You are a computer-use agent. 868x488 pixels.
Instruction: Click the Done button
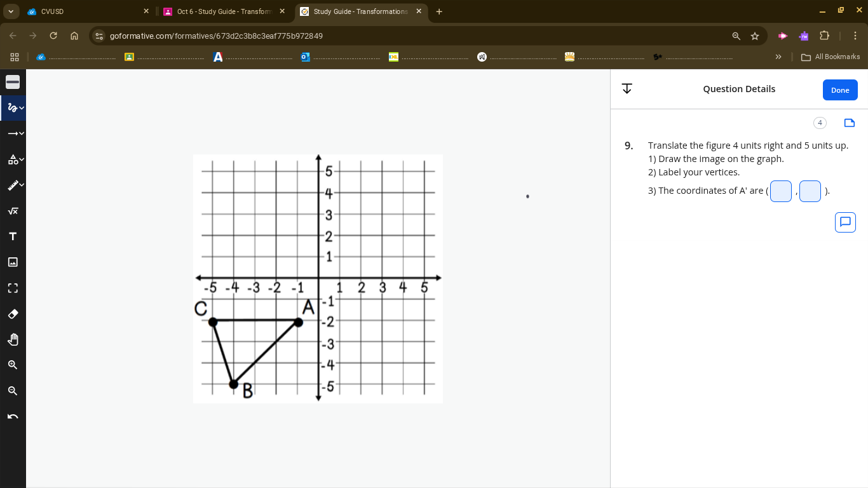[840, 90]
